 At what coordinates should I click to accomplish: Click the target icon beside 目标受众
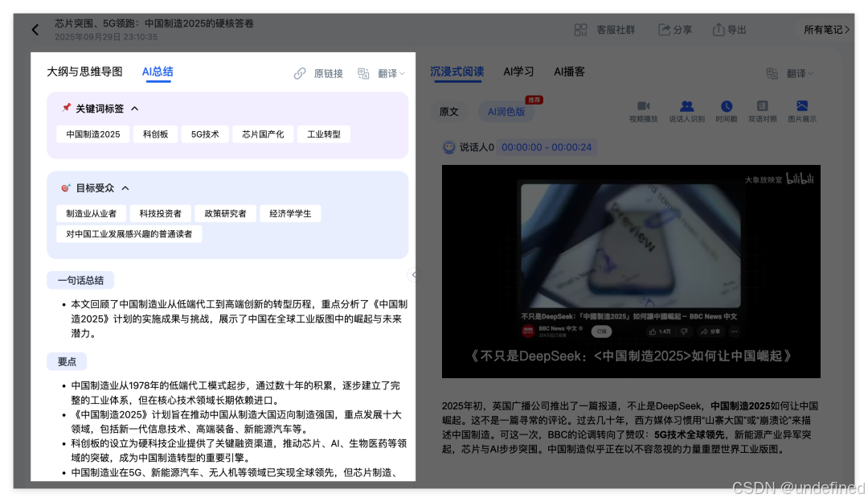click(x=66, y=187)
